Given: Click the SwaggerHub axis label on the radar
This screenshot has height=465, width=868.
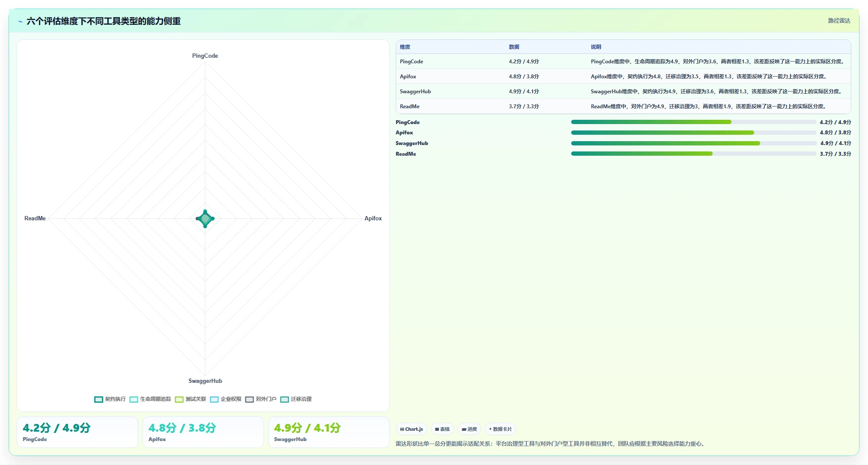Looking at the screenshot, I should point(205,381).
